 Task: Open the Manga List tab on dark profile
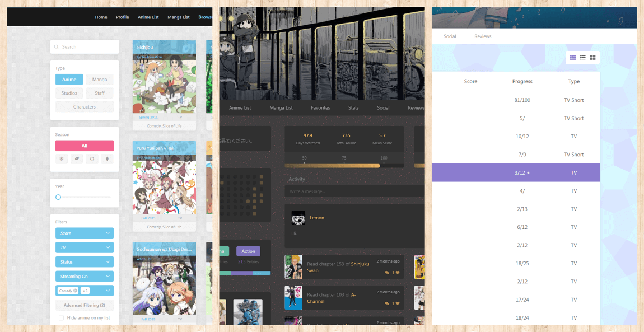[x=281, y=108]
